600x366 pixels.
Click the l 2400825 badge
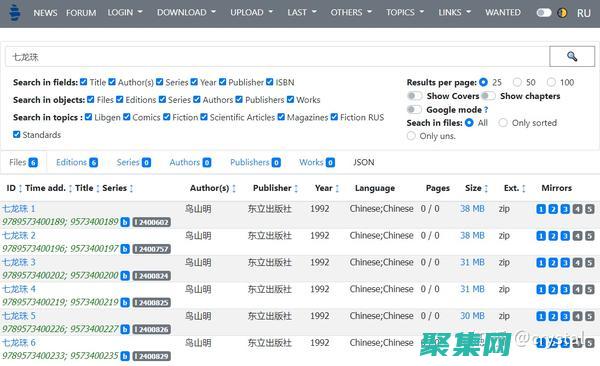coord(152,302)
